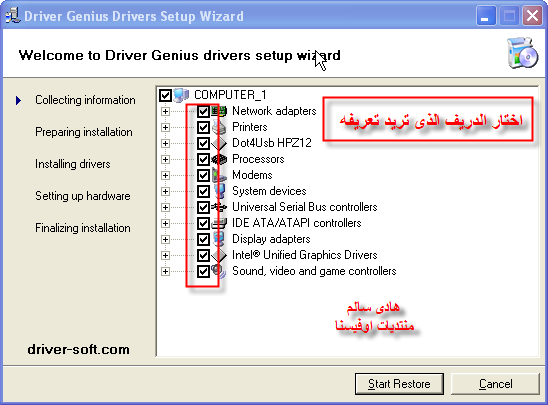The width and height of the screenshot is (548, 405).
Task: Uncheck the Processors checkbox
Action: pyautogui.click(x=203, y=159)
